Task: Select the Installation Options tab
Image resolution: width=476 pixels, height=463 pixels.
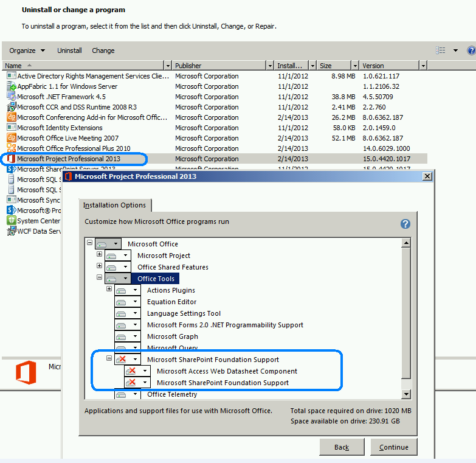Action: [114, 205]
